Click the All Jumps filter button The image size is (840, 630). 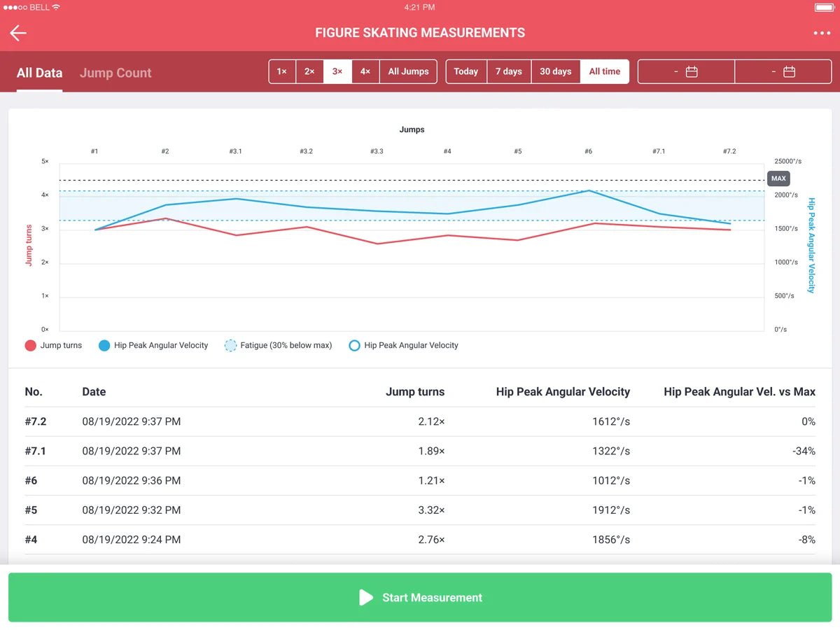408,71
